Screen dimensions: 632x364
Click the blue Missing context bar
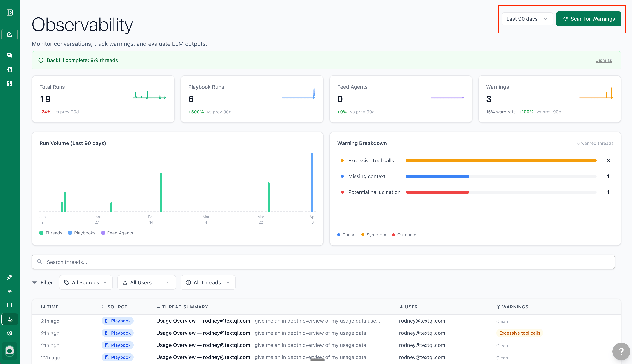tap(437, 176)
